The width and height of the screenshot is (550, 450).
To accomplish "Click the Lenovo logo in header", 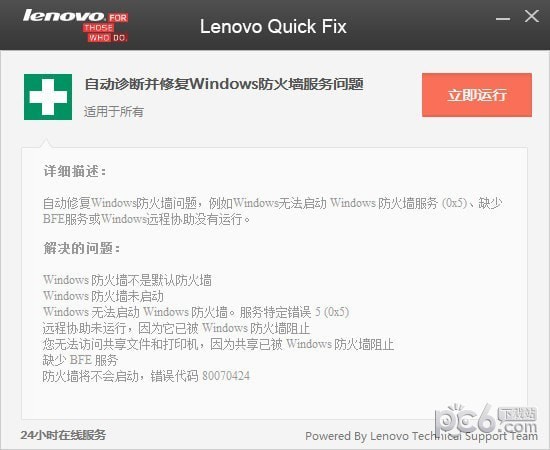I will (76, 26).
